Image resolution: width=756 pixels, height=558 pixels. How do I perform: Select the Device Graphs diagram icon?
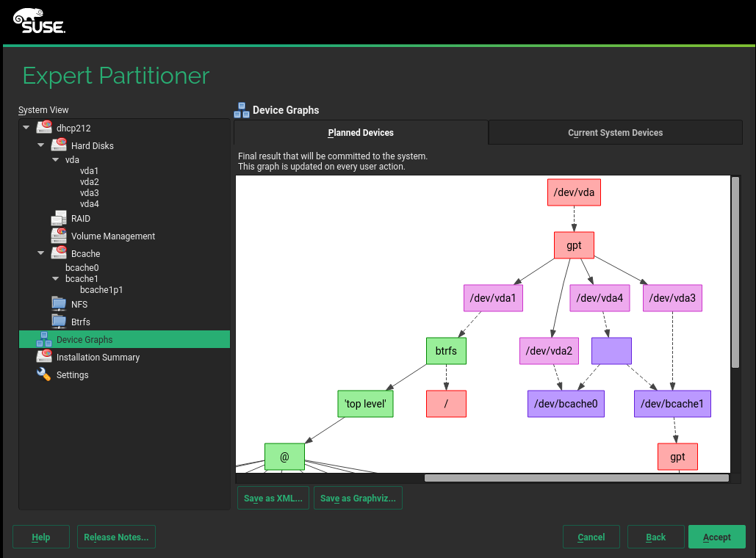coord(43,339)
